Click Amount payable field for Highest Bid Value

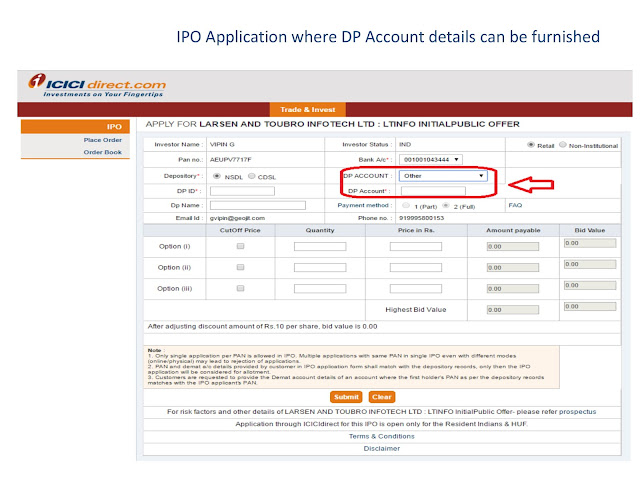tap(513, 310)
